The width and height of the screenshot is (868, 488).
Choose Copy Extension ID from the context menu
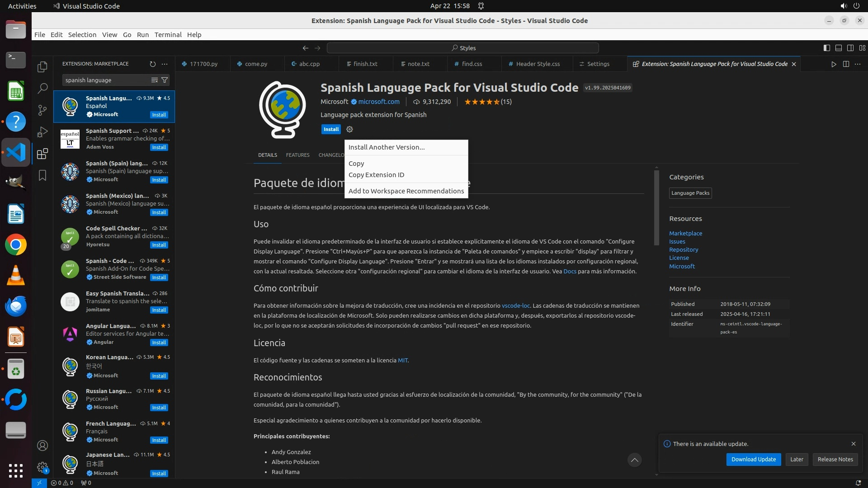[376, 175]
